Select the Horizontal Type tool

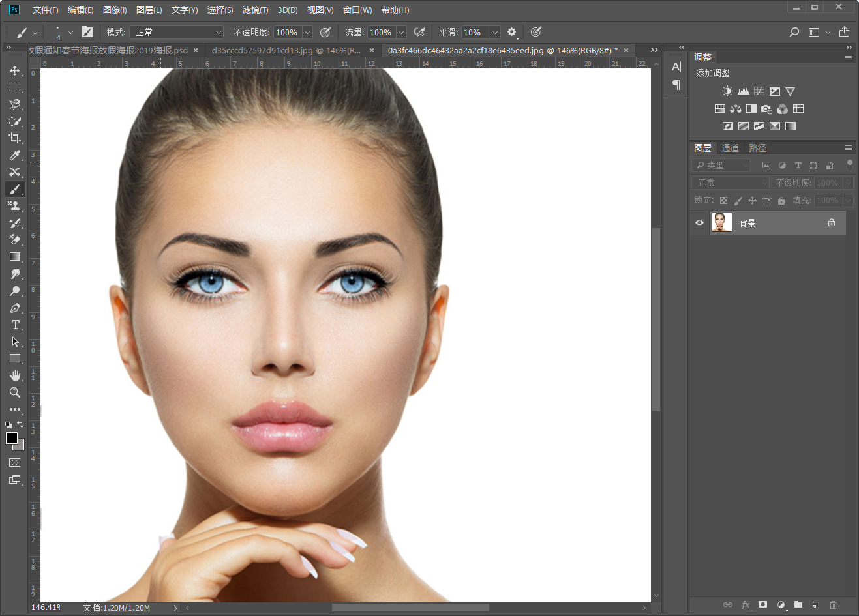coord(14,325)
